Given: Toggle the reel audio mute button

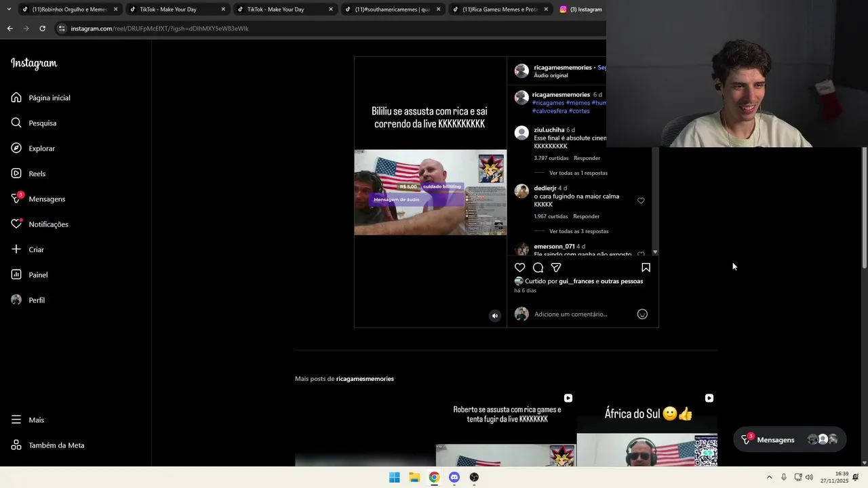Looking at the screenshot, I should coord(495,315).
